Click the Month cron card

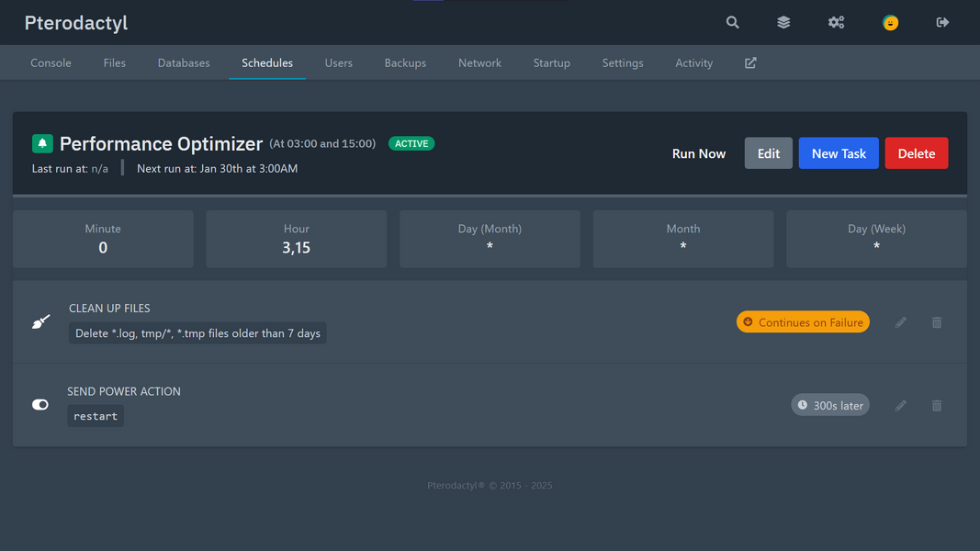click(x=683, y=240)
